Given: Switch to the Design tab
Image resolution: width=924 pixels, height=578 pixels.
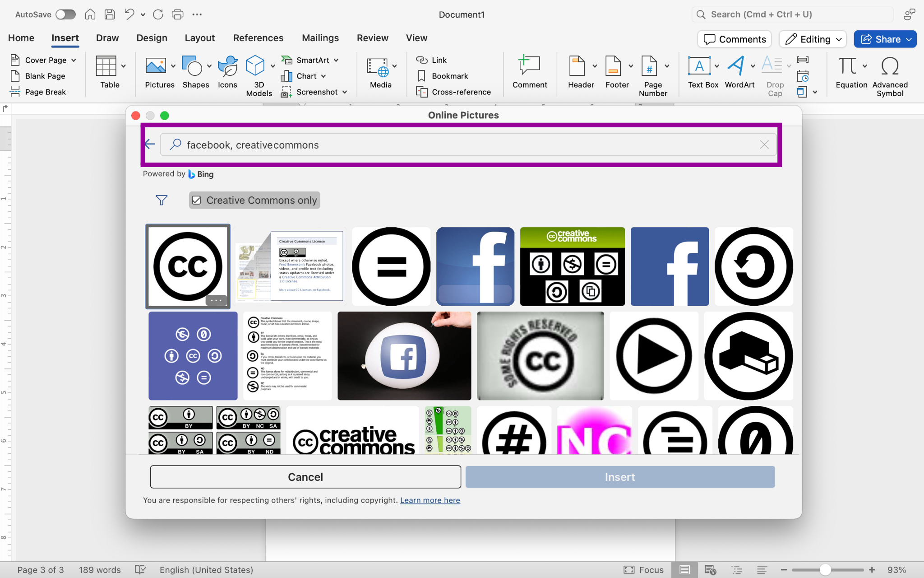Looking at the screenshot, I should coord(152,38).
